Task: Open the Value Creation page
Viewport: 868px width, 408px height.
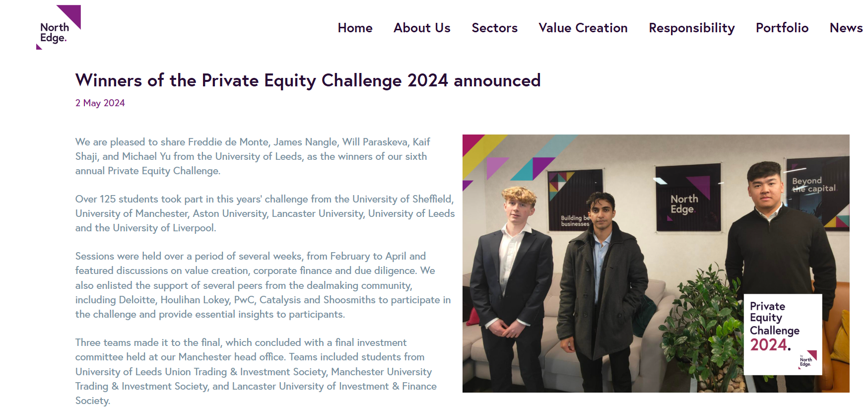Action: click(x=583, y=28)
